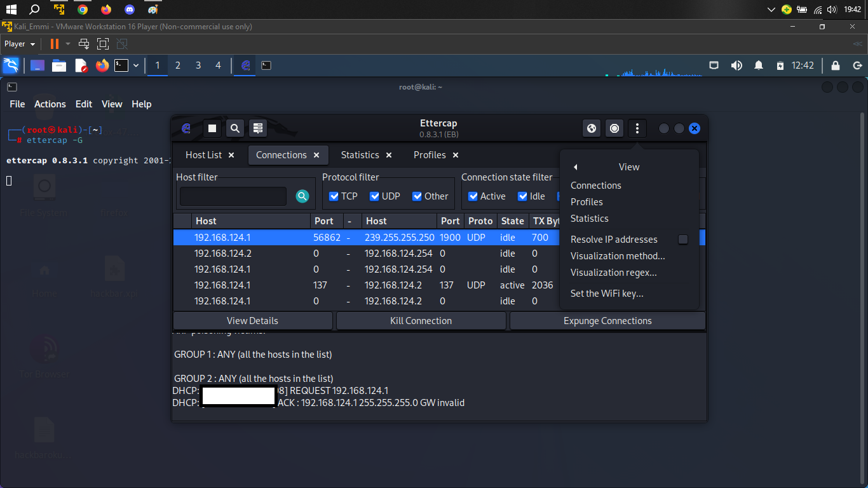This screenshot has height=488, width=868.
Task: Open Ettercap scan for hosts magnifier icon
Action: click(x=235, y=128)
